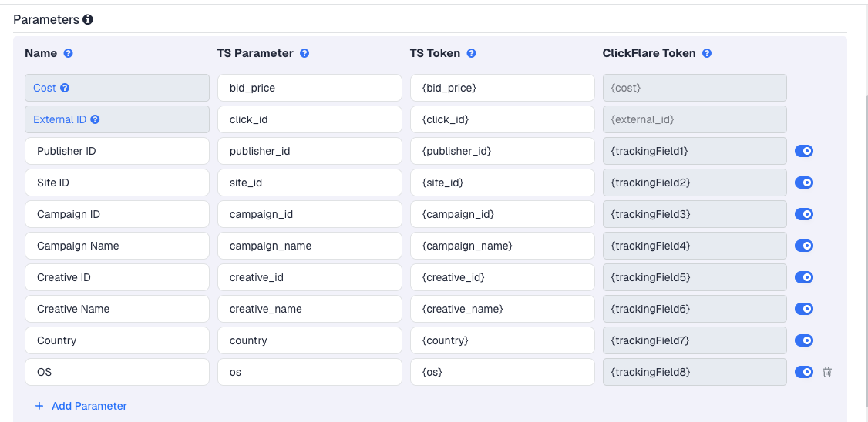Click the {trackingField5} token field
Image resolution: width=868 pixels, height=422 pixels.
click(x=695, y=277)
